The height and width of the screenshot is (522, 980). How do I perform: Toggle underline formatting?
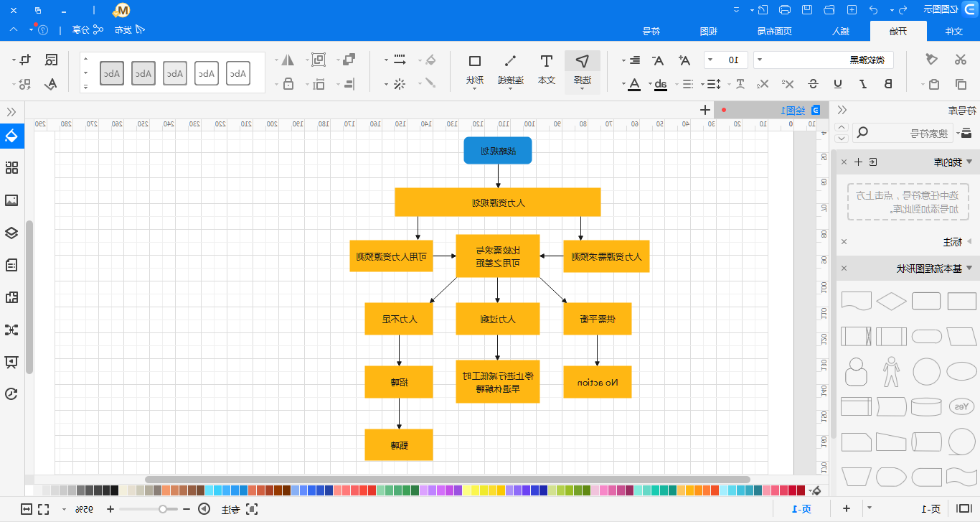pos(837,84)
